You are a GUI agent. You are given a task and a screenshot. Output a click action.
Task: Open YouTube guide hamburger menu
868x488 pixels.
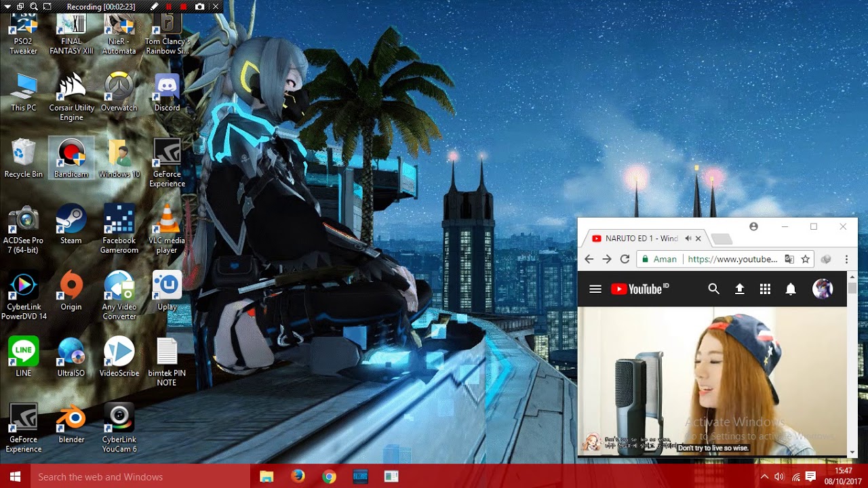click(x=595, y=289)
